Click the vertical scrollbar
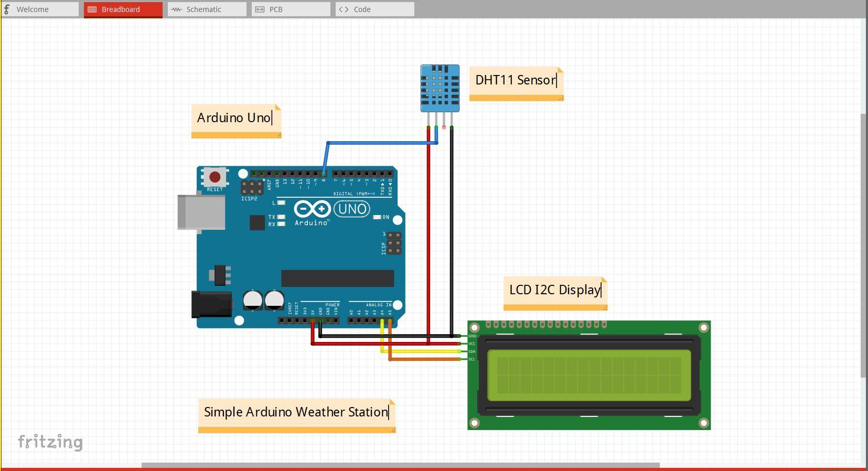Viewport: 868px width, 471px height. pos(864,245)
